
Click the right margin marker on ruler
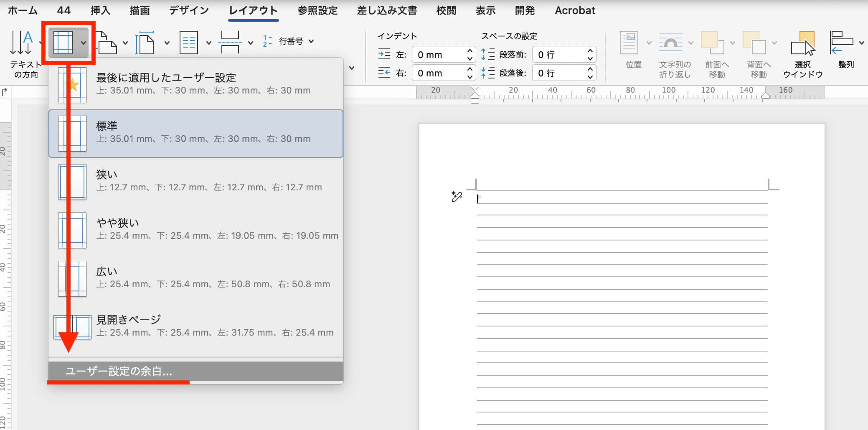coord(765,96)
